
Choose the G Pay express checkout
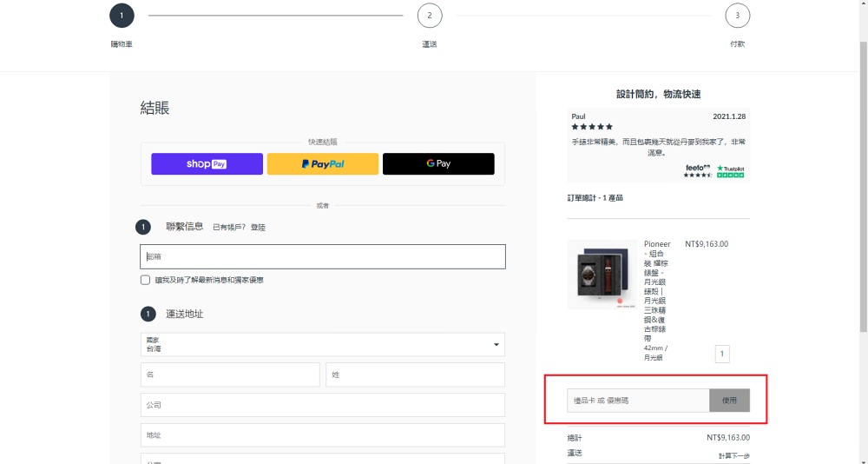tap(438, 164)
